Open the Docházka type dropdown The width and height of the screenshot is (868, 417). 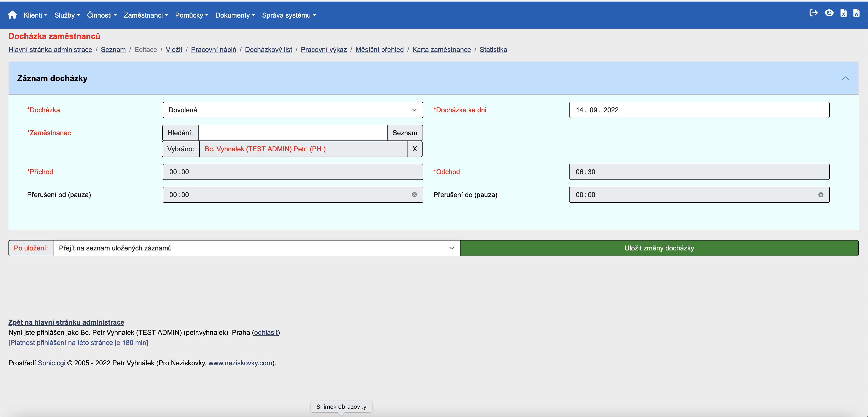293,110
